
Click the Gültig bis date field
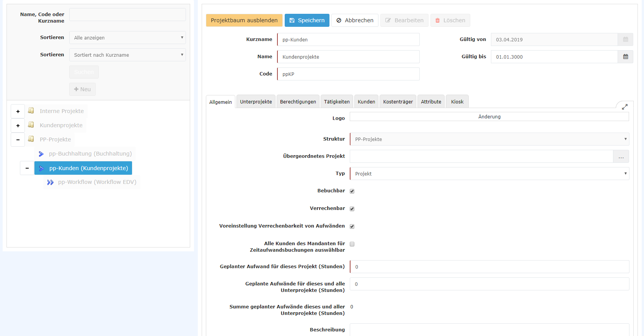(554, 57)
